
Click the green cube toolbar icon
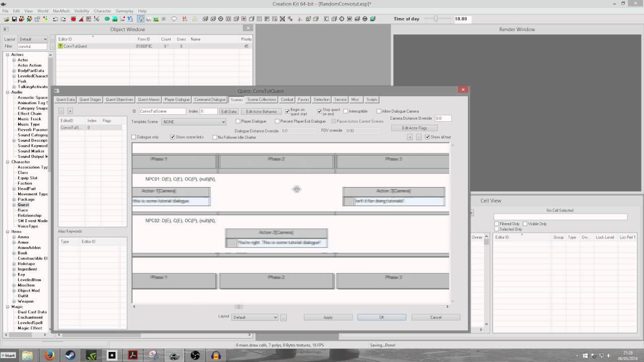[x=373, y=19]
